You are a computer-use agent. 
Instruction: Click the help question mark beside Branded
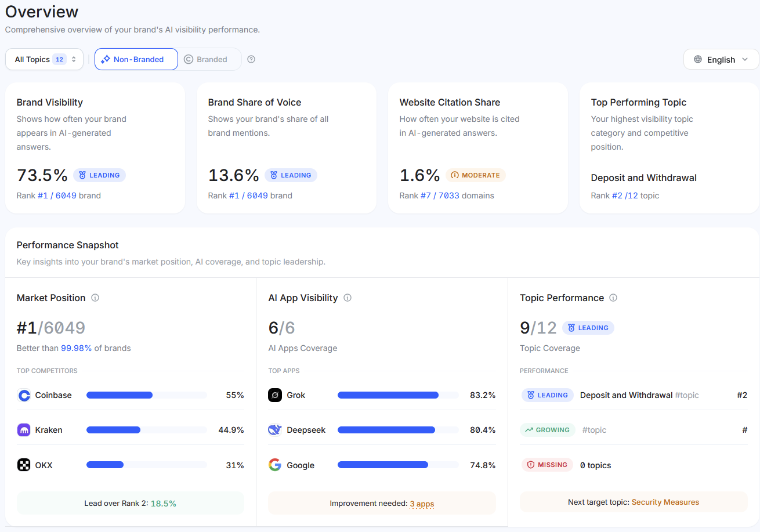click(x=251, y=59)
